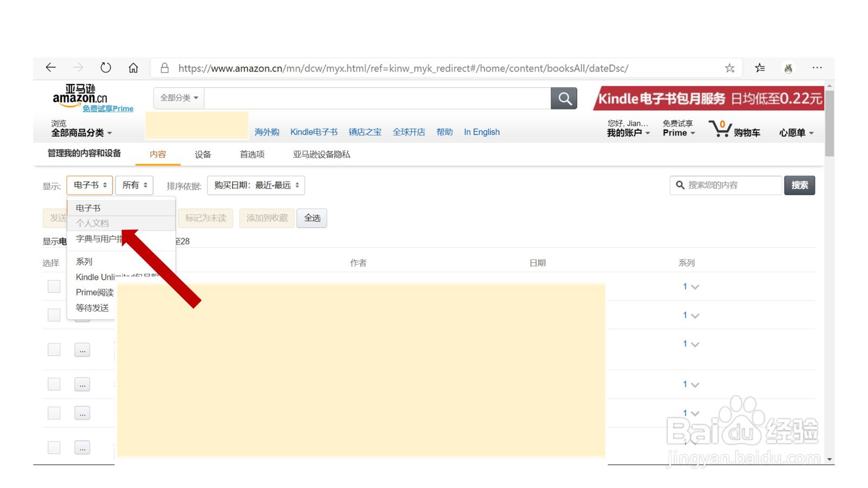
Task: Switch to the 亚马逊设备隐私 tab
Action: pyautogui.click(x=322, y=155)
